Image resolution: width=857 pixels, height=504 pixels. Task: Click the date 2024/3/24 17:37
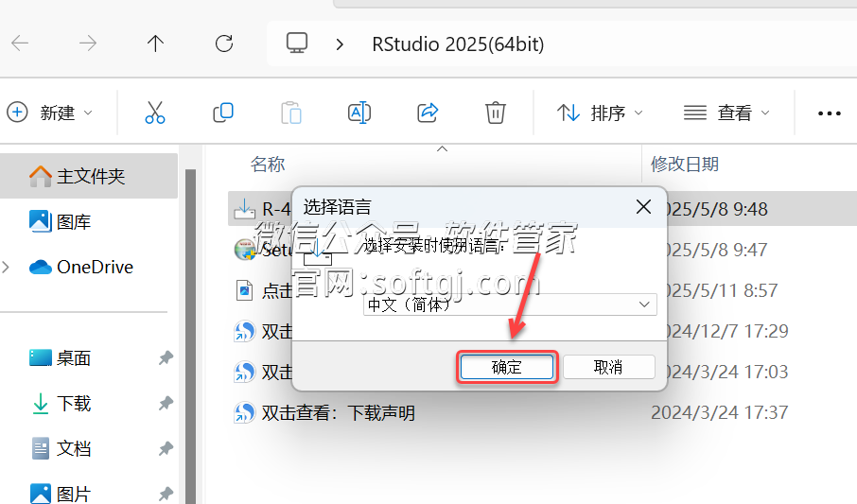(719, 412)
